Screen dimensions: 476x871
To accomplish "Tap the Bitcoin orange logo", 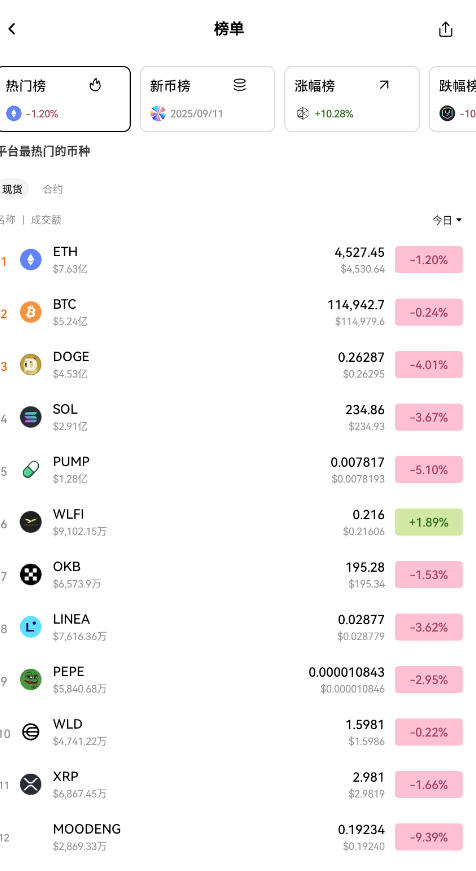I will click(x=31, y=312).
